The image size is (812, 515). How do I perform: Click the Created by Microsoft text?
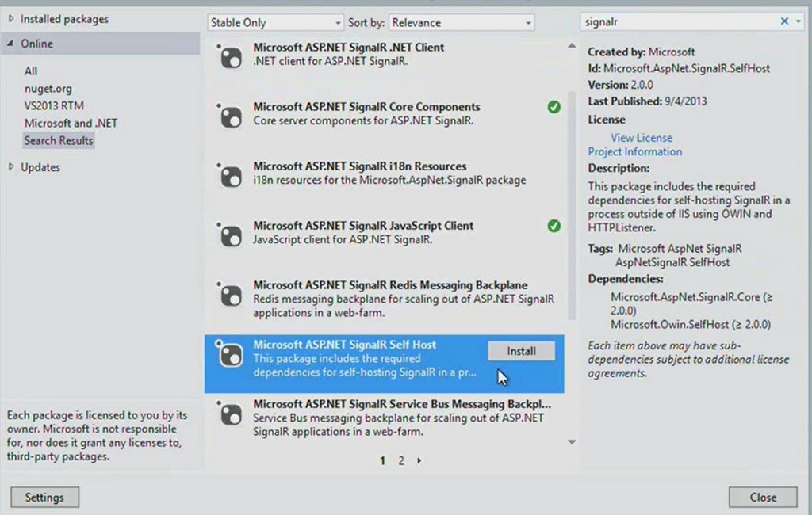point(641,51)
